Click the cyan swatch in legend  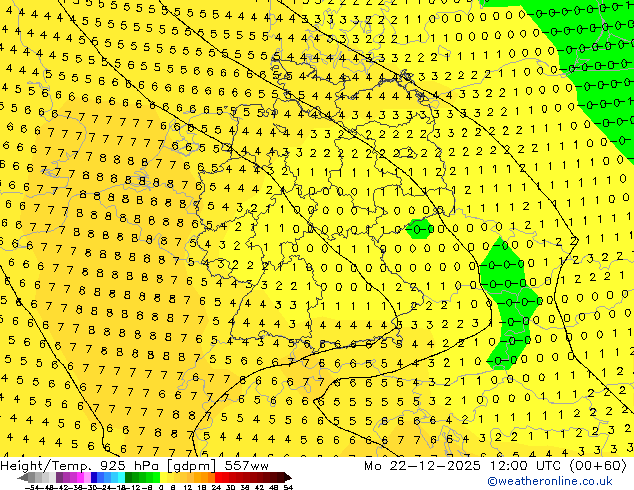click(121, 477)
